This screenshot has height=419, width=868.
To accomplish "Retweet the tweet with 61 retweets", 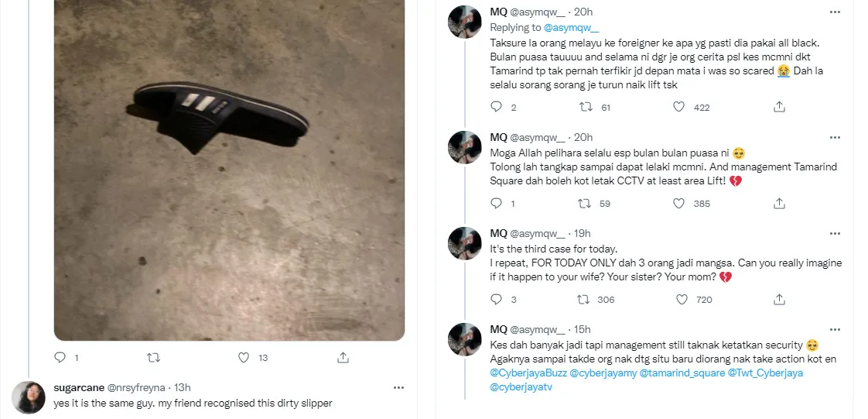I will tap(586, 108).
